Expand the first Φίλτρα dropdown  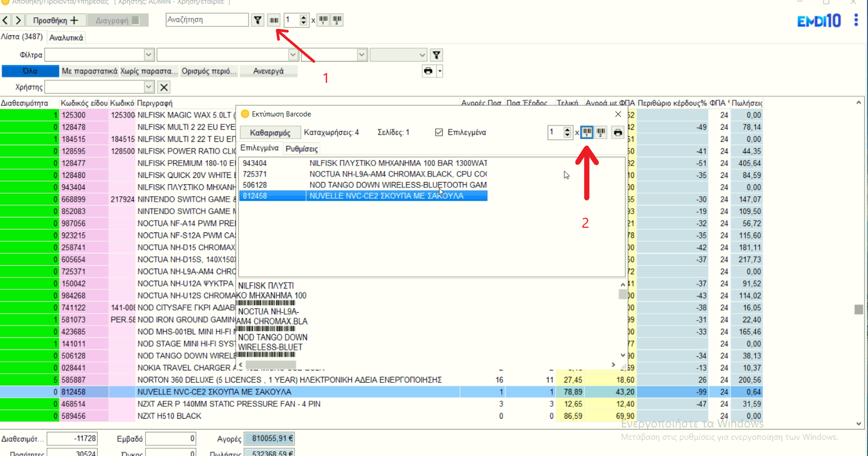(x=148, y=55)
